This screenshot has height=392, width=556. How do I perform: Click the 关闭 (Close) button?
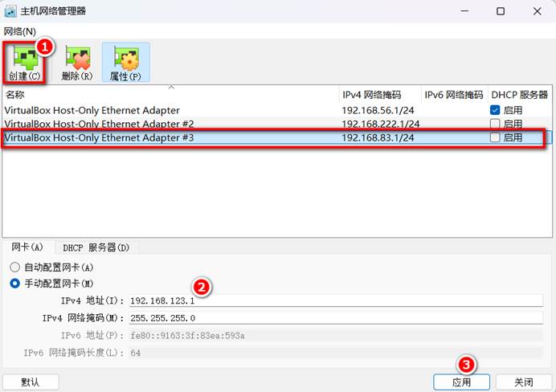523,382
